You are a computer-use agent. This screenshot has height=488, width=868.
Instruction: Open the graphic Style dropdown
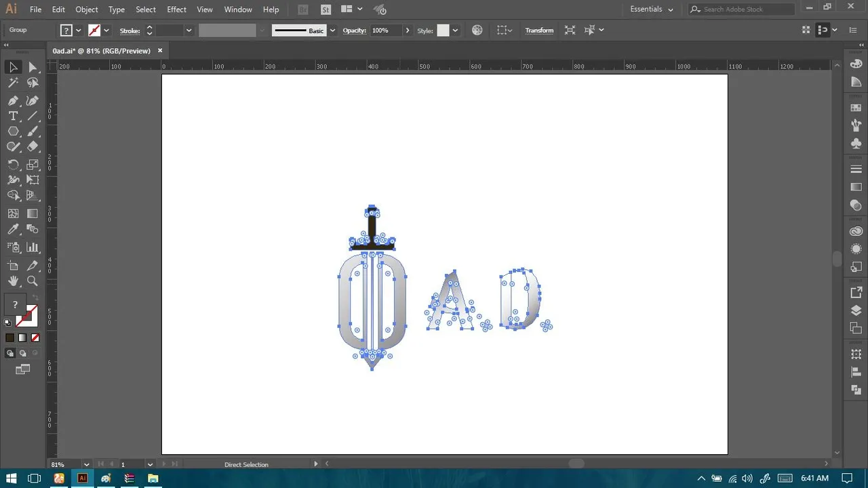pyautogui.click(x=455, y=30)
